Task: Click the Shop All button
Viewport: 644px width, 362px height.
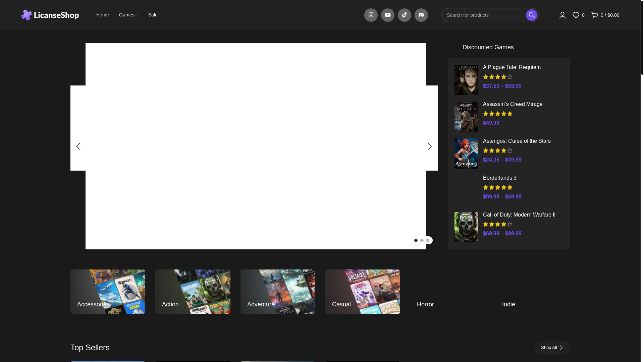Action: 552,348
